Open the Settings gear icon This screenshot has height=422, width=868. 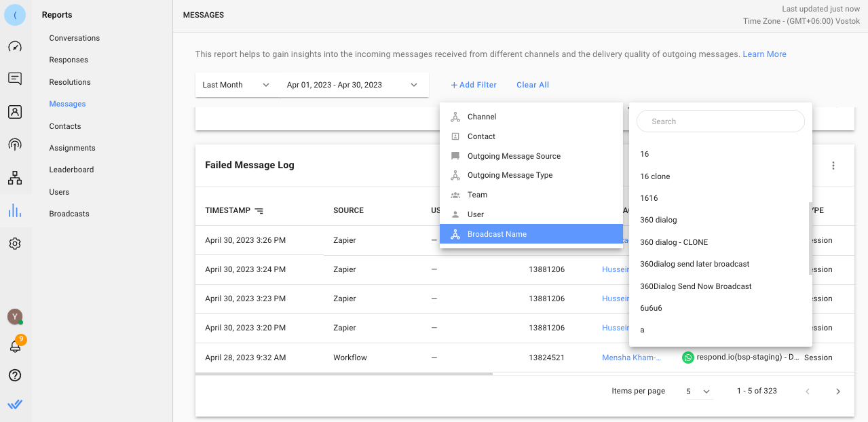click(x=15, y=244)
